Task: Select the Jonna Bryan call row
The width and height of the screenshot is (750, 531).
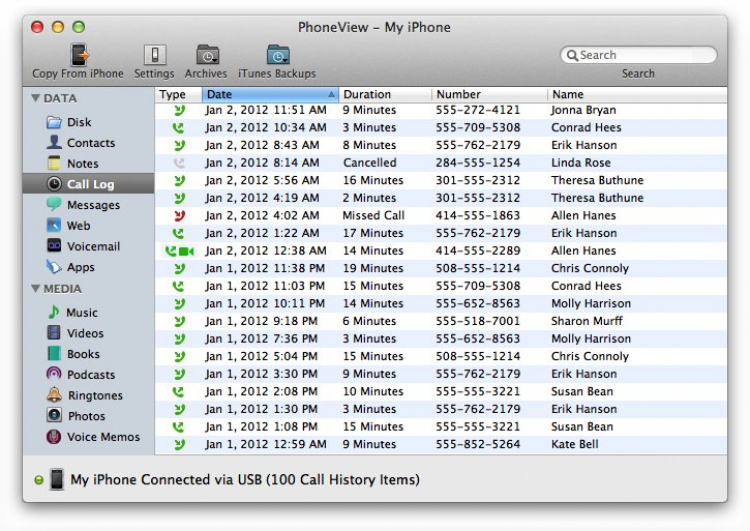Action: click(x=441, y=110)
